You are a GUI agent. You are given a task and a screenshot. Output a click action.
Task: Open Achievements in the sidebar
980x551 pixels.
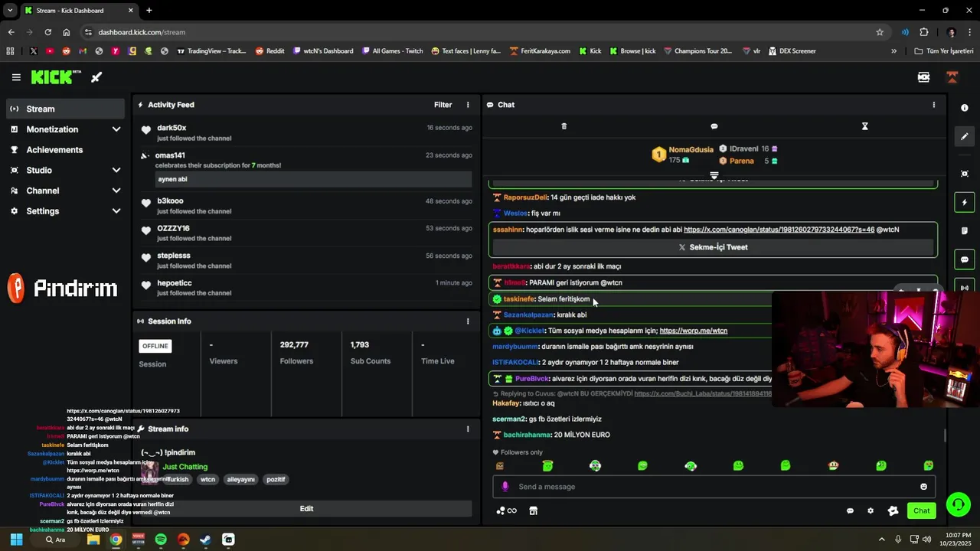click(x=66, y=150)
